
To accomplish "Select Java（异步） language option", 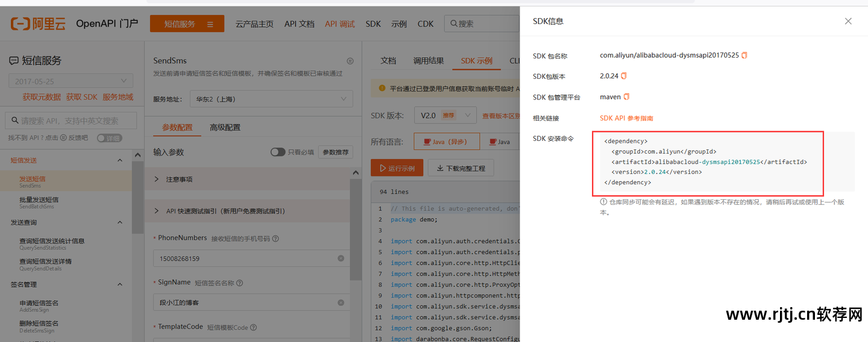I will coord(447,142).
